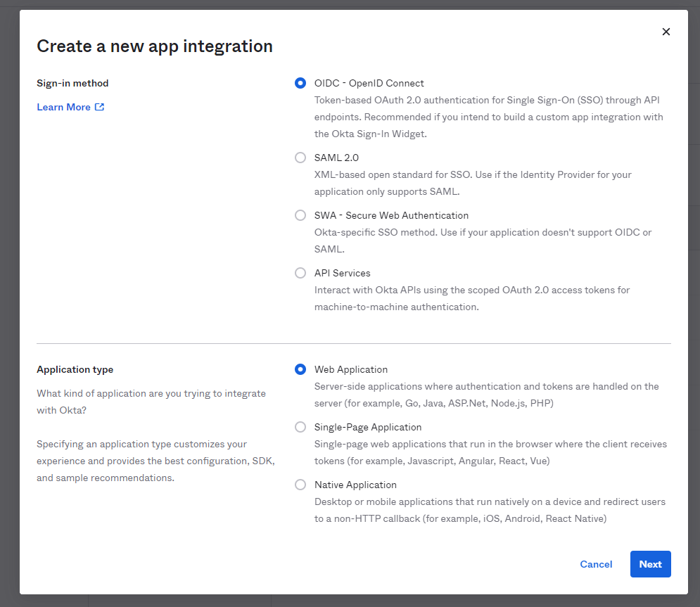Click the SAML 2.0 option label
This screenshot has width=700, height=607.
coord(336,158)
